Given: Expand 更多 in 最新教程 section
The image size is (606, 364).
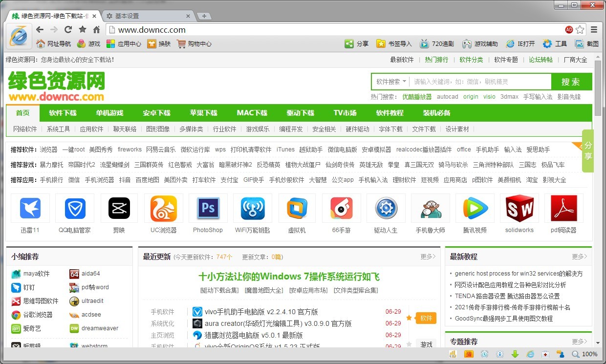Looking at the screenshot, I should 579,257.
